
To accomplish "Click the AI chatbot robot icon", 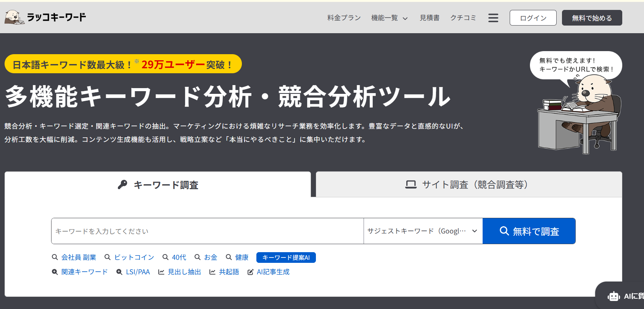I will [613, 296].
